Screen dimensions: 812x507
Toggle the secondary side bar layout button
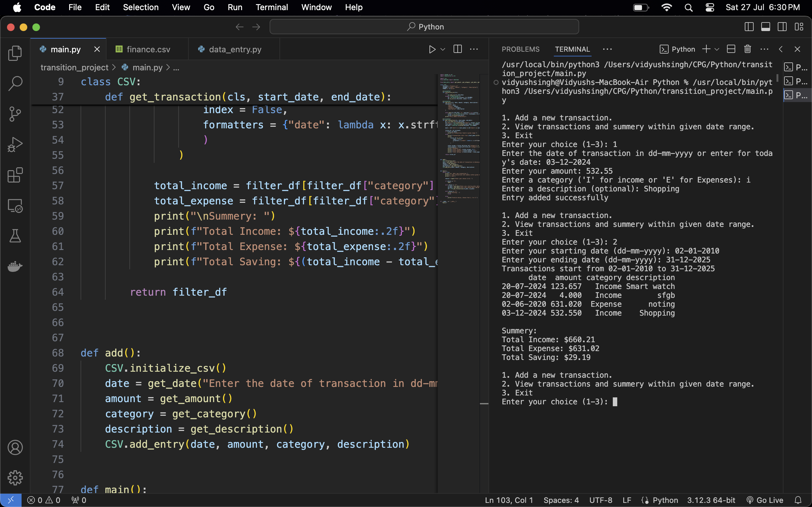tap(782, 27)
